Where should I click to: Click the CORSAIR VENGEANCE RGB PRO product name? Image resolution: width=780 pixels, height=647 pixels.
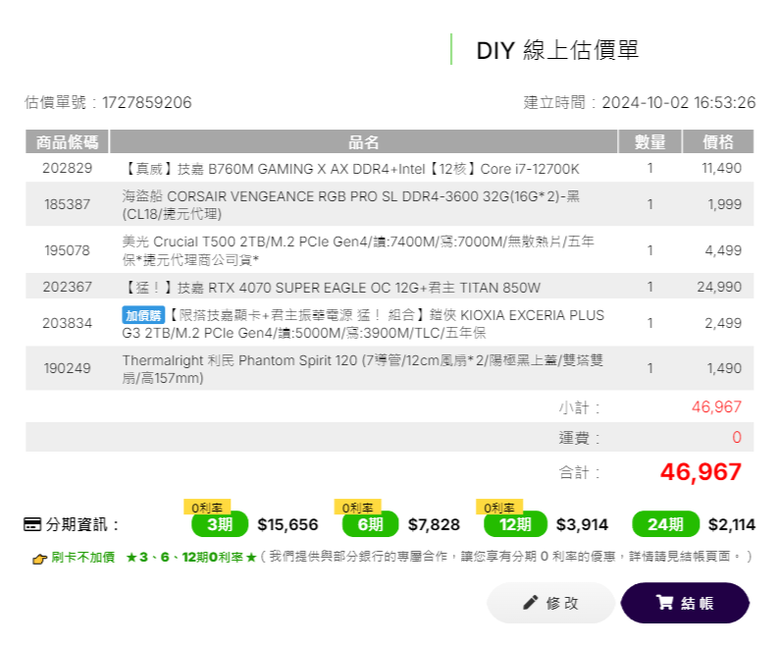click(x=351, y=205)
